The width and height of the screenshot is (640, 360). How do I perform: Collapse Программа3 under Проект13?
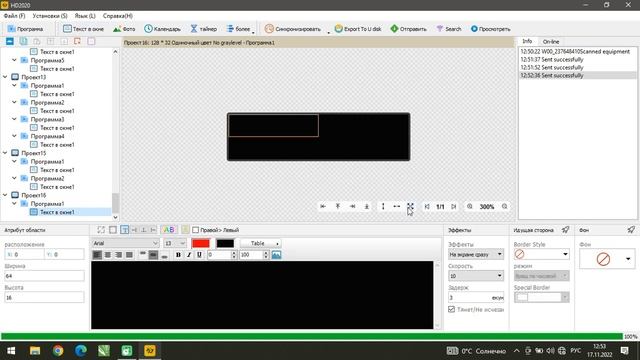[14, 119]
